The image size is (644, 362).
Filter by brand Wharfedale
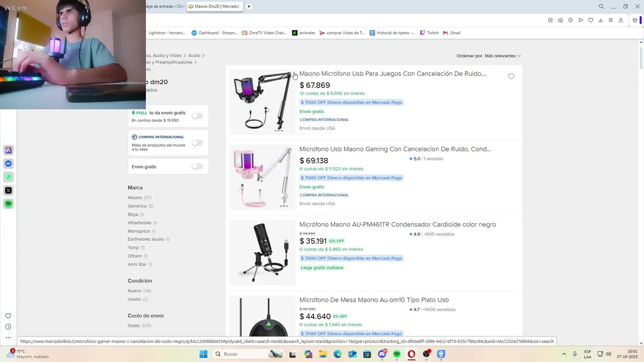[x=142, y=223]
